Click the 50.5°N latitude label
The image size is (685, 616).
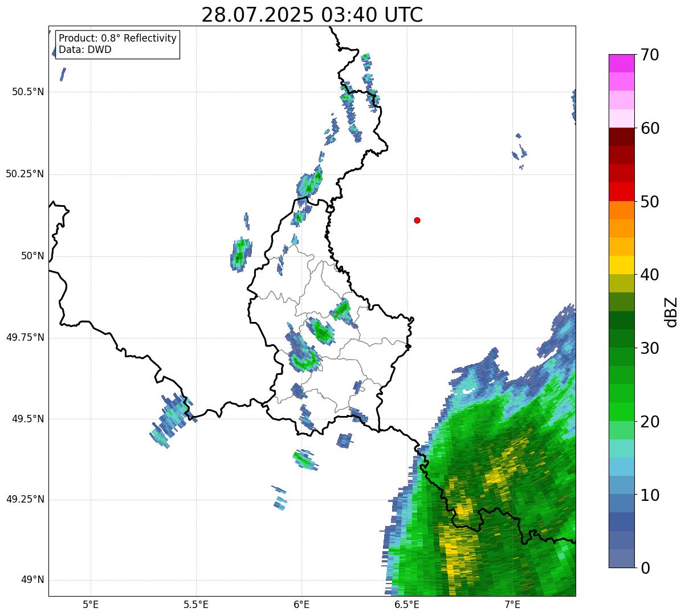pyautogui.click(x=28, y=92)
